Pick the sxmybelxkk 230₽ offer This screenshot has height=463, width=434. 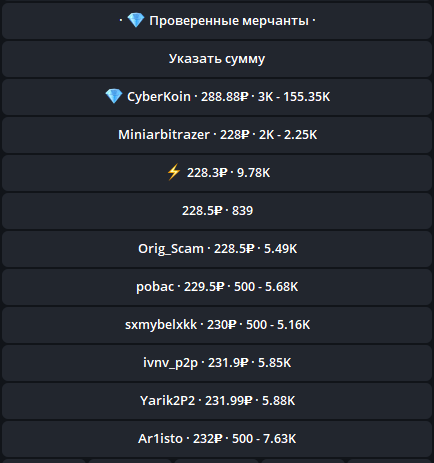tap(217, 325)
